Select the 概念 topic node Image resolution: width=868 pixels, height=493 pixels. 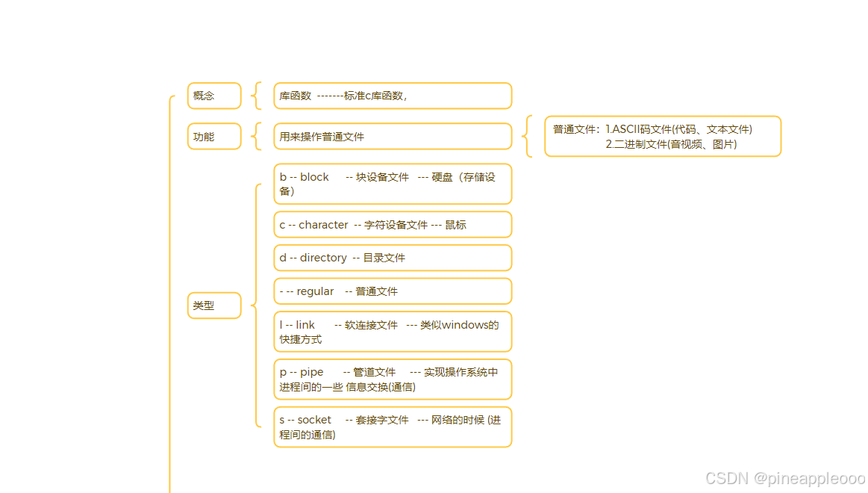pos(213,96)
